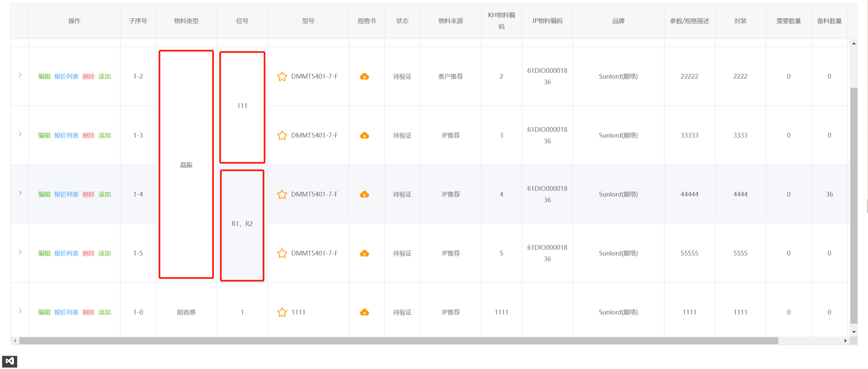Open 报价列表 for row 1-5

point(67,253)
